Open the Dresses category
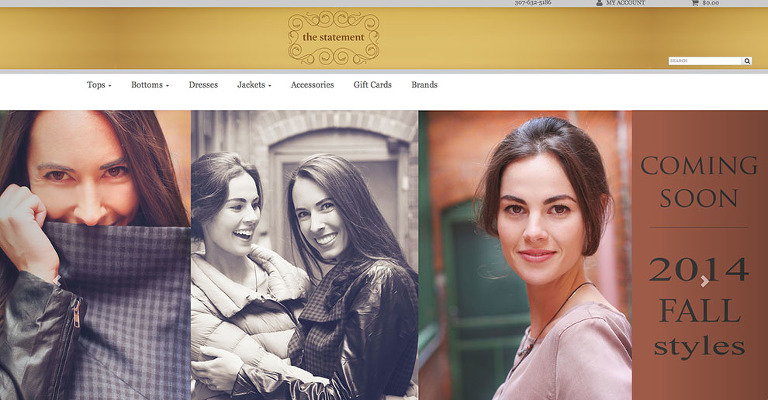This screenshot has width=768, height=400. point(203,85)
